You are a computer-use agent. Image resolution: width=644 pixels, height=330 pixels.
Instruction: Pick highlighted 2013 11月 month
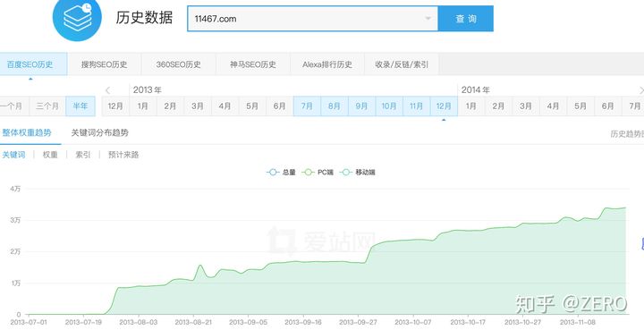[416, 106]
